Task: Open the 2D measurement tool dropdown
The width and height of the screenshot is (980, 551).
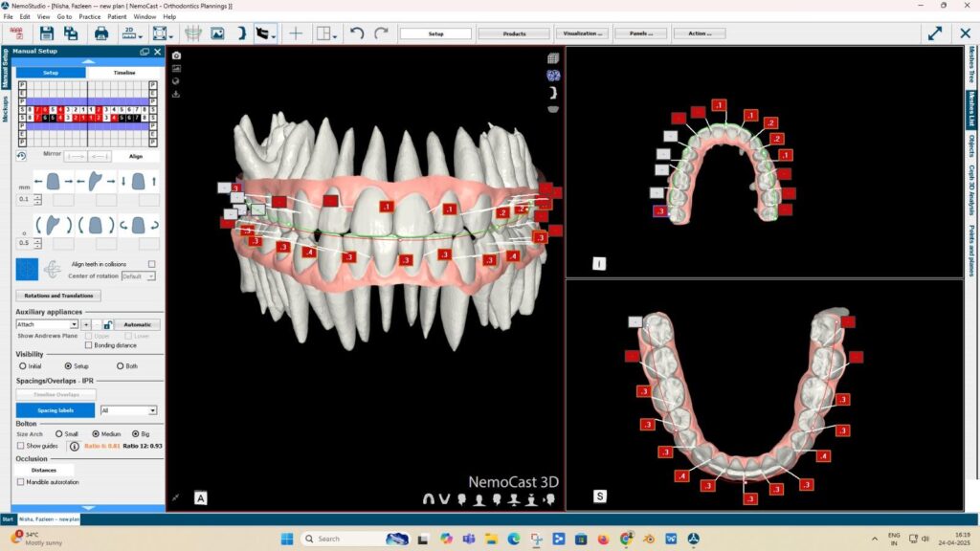Action: tap(140, 36)
